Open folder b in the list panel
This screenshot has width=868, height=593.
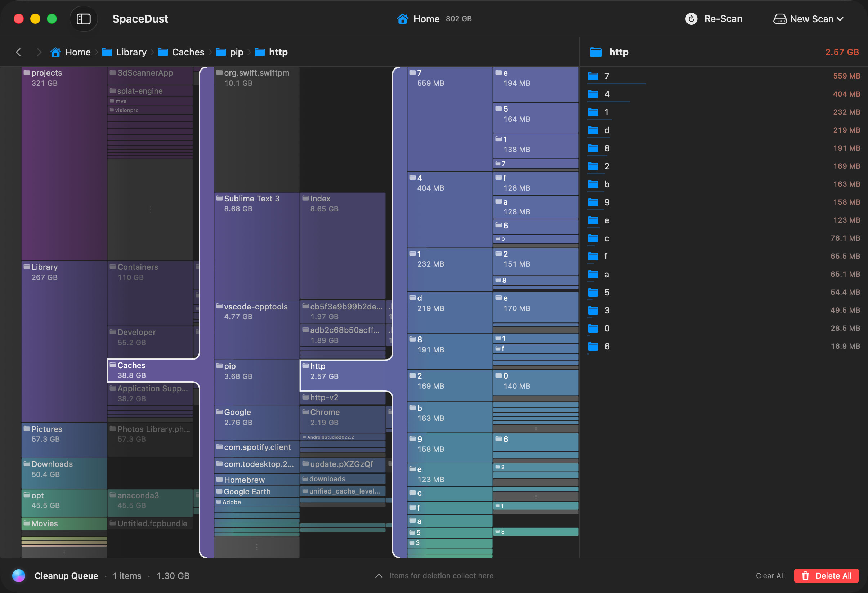tap(724, 184)
